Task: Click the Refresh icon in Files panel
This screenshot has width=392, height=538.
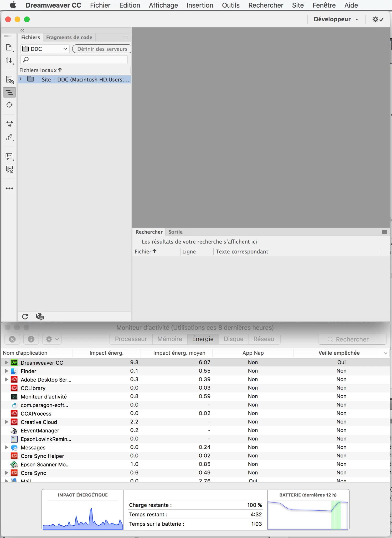Action: tap(25, 317)
